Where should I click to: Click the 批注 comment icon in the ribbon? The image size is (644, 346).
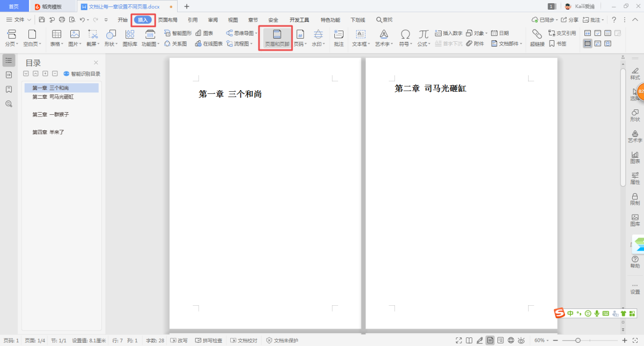click(x=339, y=38)
